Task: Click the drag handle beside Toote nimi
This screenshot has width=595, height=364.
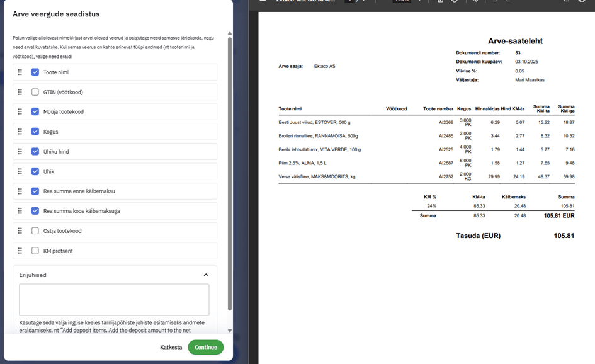Action: tap(20, 72)
